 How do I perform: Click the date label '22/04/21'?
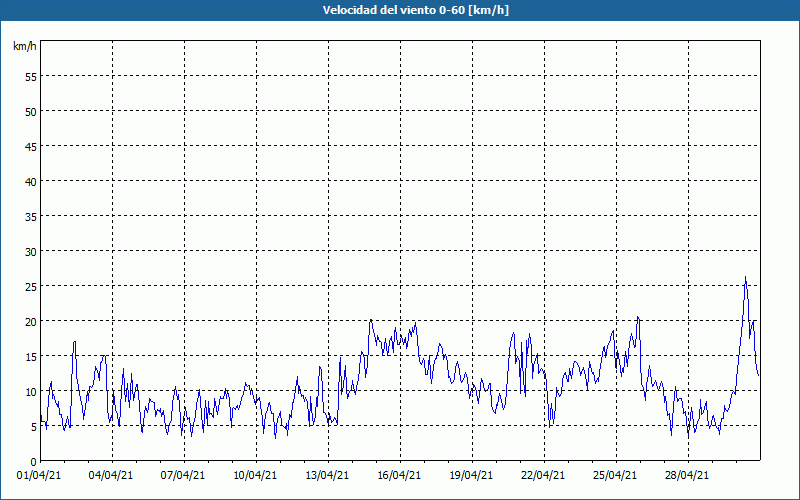543,475
